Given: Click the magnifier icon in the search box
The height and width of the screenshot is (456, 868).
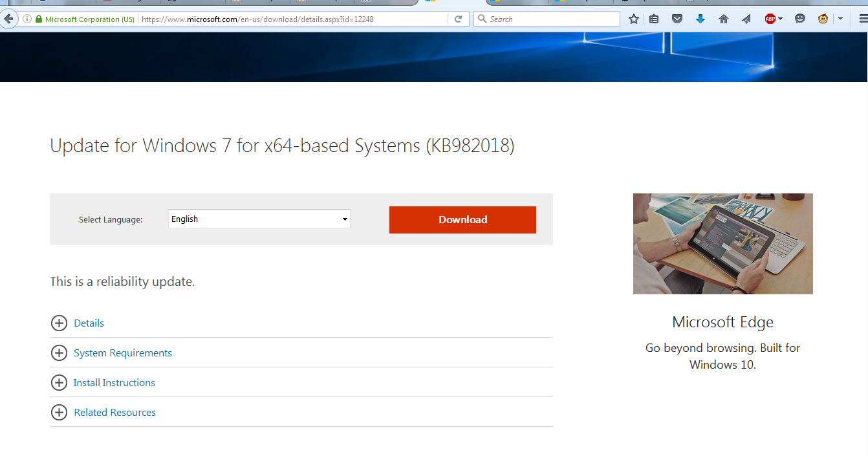Looking at the screenshot, I should [482, 19].
